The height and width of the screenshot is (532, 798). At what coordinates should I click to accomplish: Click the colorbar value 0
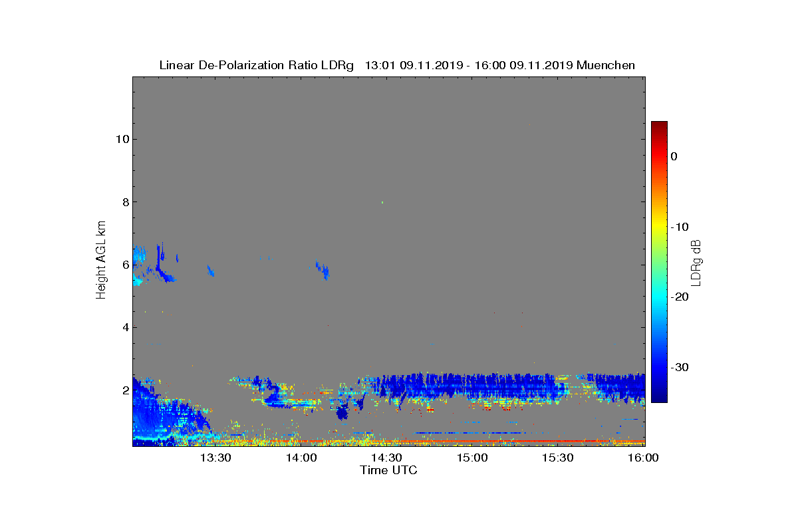point(674,156)
